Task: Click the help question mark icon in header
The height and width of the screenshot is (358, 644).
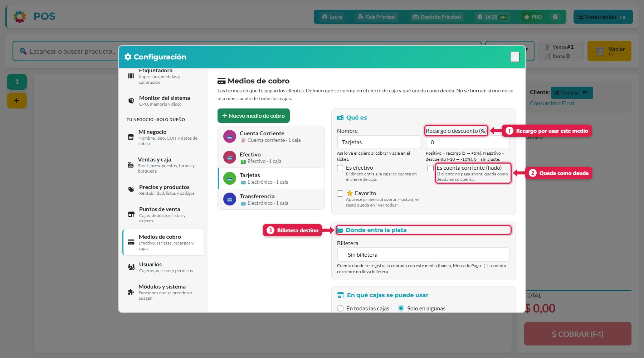Action: (x=555, y=17)
